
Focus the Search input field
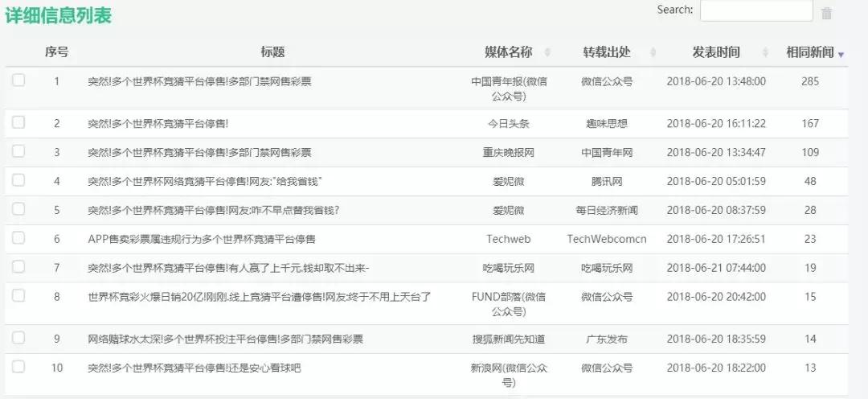coord(756,10)
